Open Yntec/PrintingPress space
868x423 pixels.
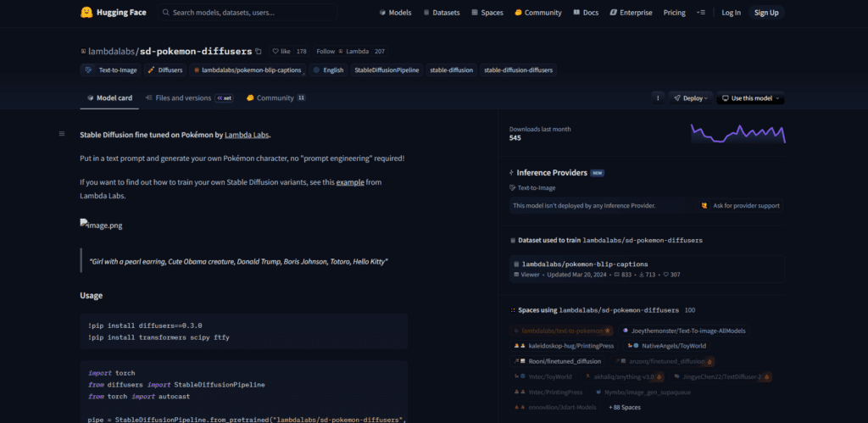[549, 392]
